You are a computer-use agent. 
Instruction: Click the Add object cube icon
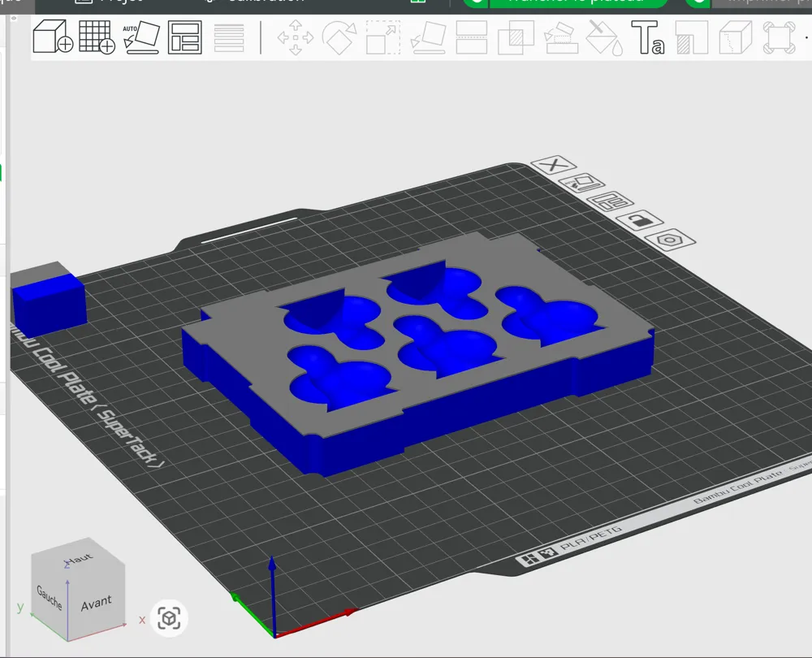pos(53,37)
